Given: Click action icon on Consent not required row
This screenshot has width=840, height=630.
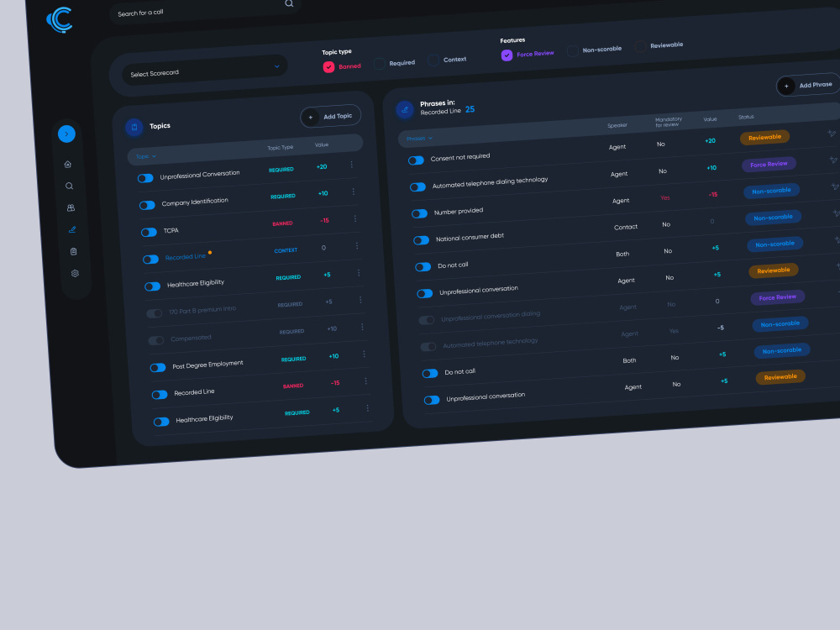Looking at the screenshot, I should coord(832,133).
